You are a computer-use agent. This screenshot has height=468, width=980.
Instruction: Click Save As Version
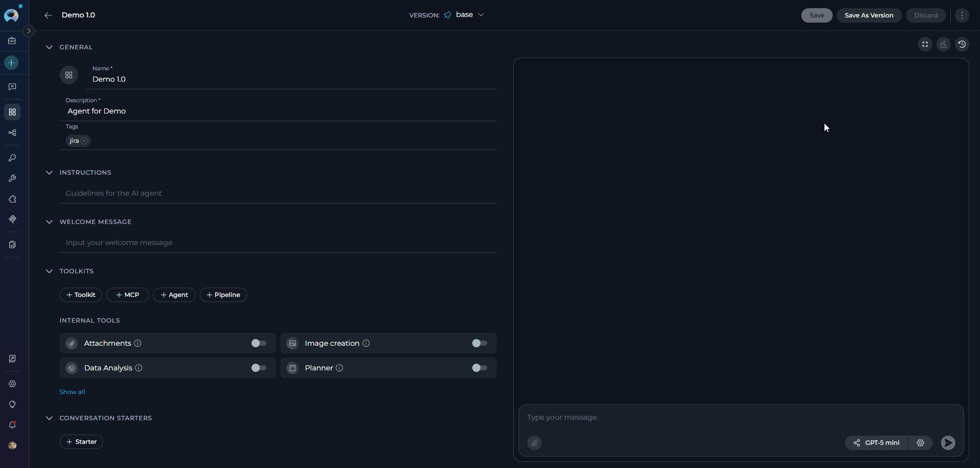869,15
